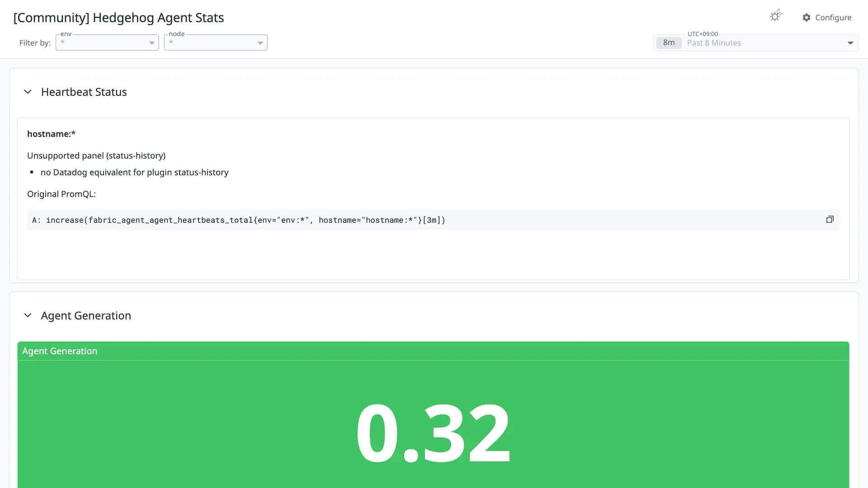The width and height of the screenshot is (868, 488).
Task: Click the green Agent Generation widget title
Action: pyautogui.click(x=60, y=351)
